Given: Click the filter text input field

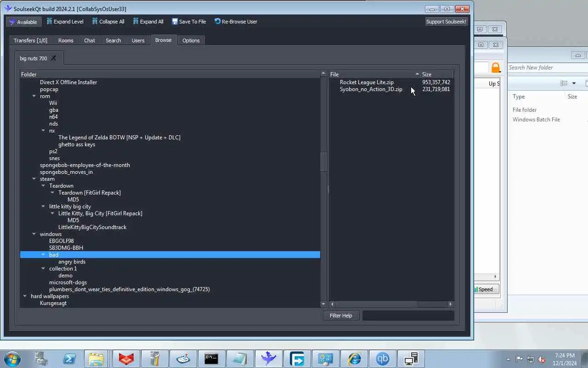Looking at the screenshot, I should (408, 316).
